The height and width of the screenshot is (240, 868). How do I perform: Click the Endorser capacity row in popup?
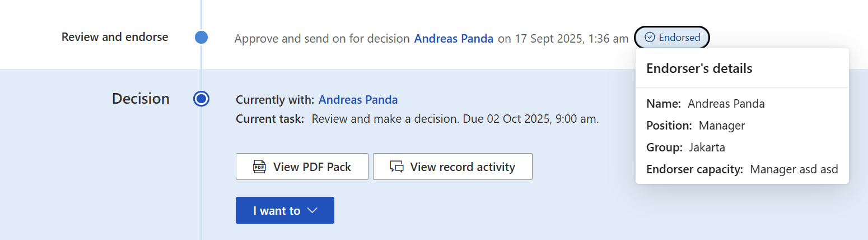click(742, 169)
